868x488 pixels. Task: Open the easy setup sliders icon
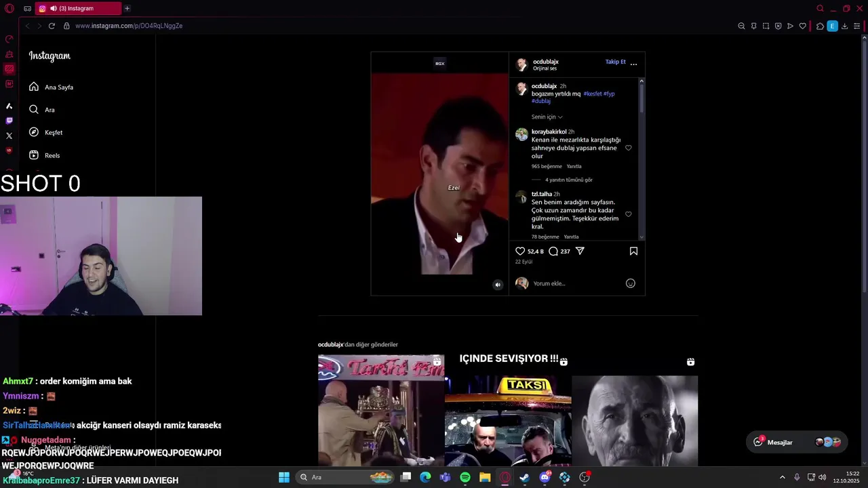tap(856, 26)
